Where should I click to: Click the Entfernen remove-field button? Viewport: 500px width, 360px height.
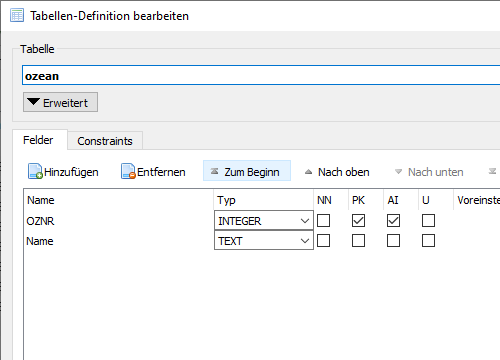[153, 172]
